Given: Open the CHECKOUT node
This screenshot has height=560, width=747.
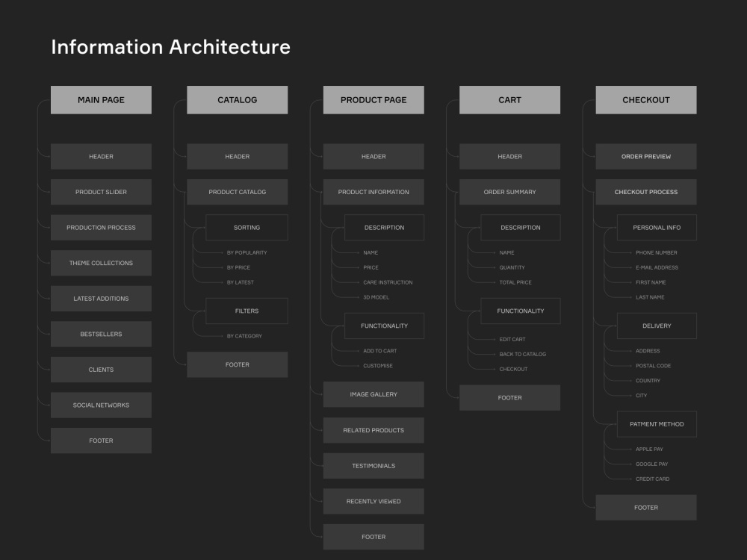Looking at the screenshot, I should tap(645, 99).
